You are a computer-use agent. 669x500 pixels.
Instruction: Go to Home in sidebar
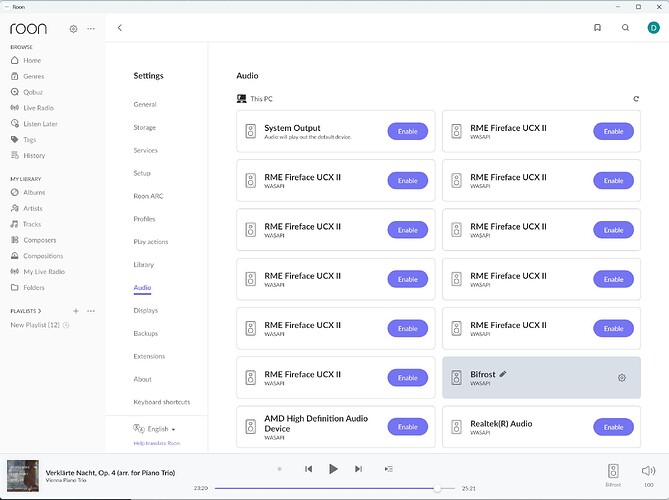[26, 60]
